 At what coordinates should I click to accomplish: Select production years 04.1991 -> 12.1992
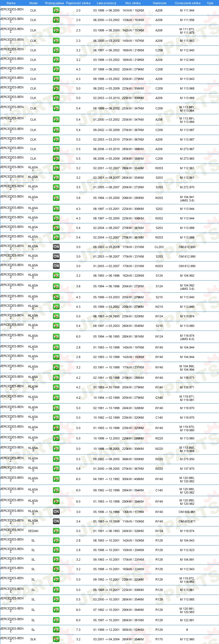[106, 479]
